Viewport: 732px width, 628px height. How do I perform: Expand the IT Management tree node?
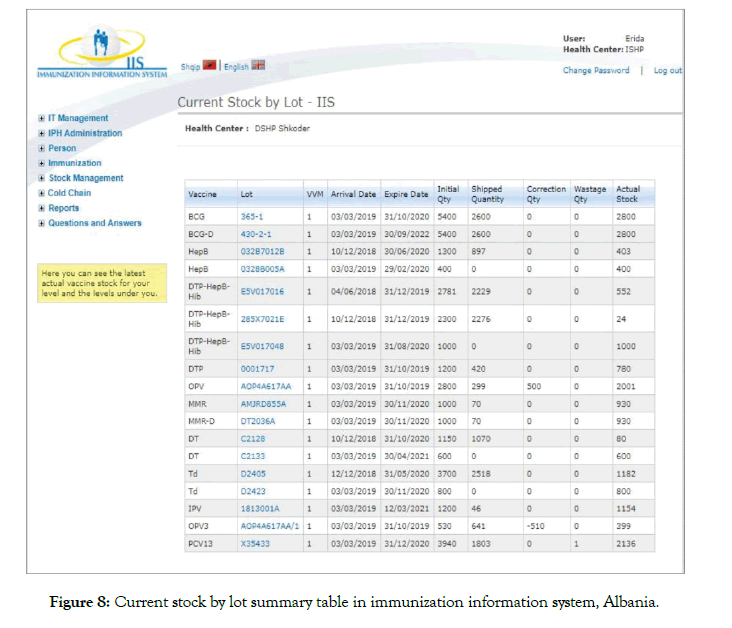[41, 118]
